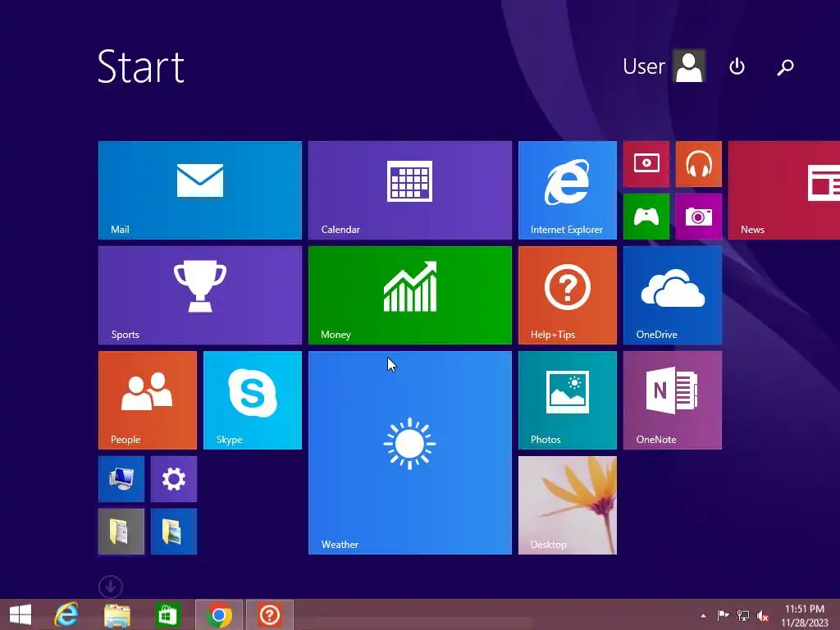Show hidden tray icons arrow
840x630 pixels.
pos(703,615)
